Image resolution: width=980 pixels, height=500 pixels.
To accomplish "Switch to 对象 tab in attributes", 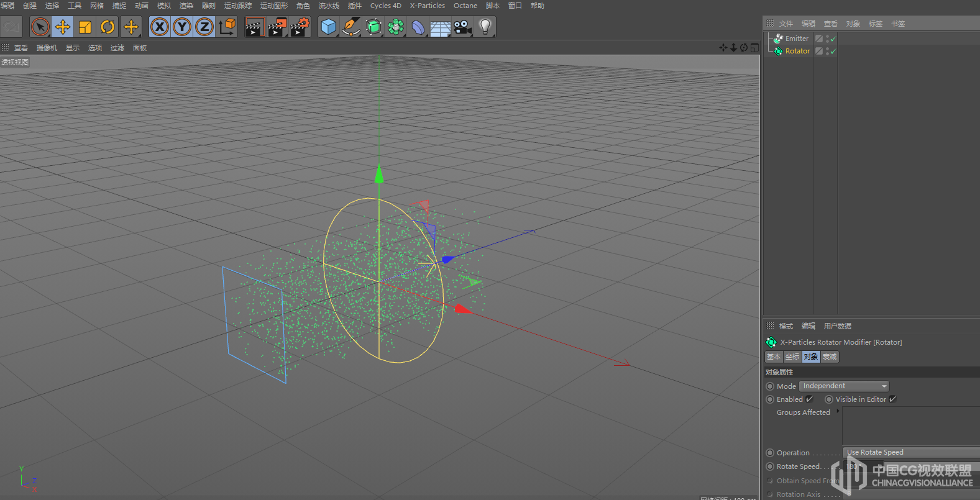I will (811, 357).
